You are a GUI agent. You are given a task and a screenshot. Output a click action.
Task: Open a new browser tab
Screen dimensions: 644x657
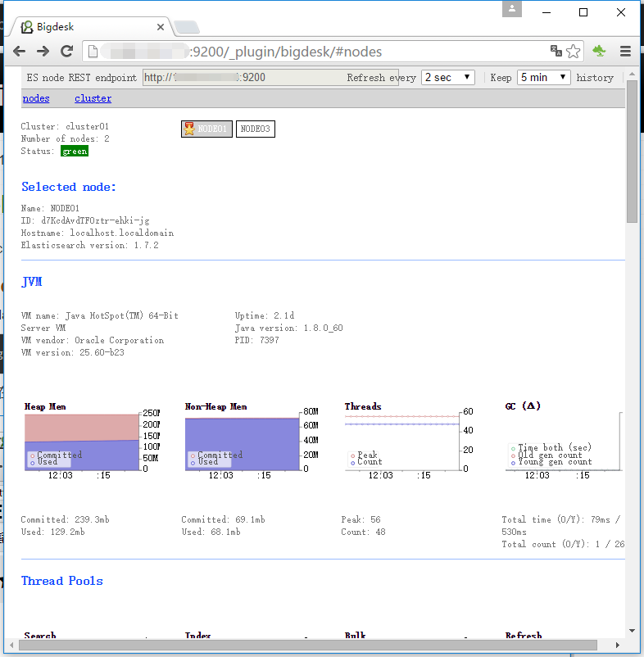click(186, 27)
